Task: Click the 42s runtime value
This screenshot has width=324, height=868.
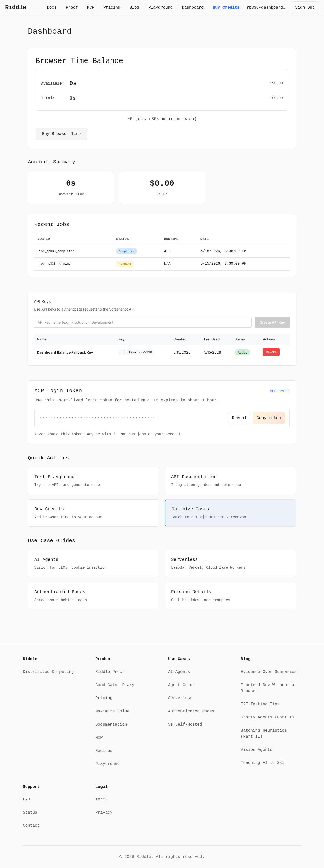Action: pyautogui.click(x=167, y=251)
